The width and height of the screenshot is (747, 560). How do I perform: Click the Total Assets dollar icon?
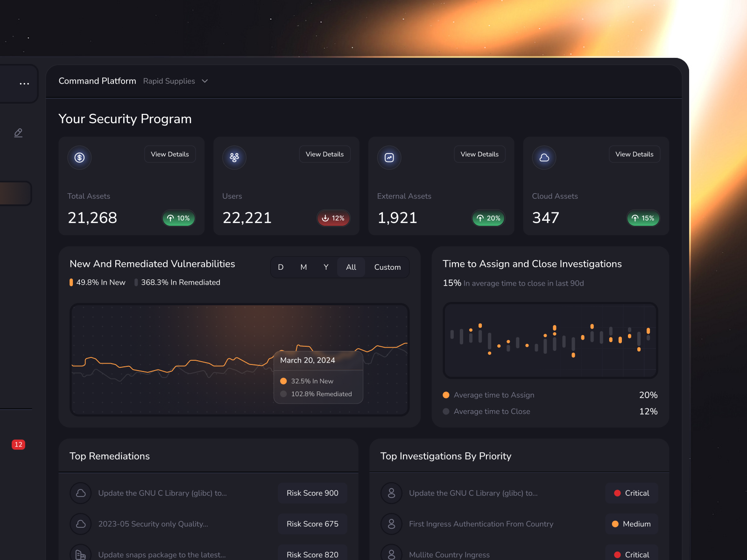point(79,158)
